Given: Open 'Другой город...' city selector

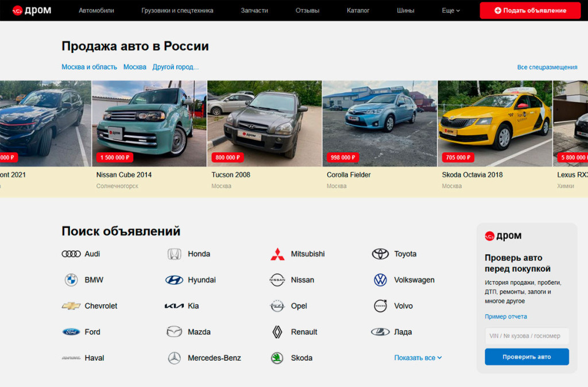Looking at the screenshot, I should (x=175, y=67).
